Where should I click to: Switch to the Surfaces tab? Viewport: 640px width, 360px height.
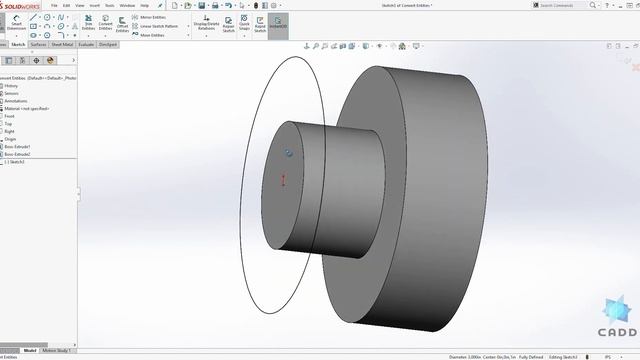coord(38,44)
